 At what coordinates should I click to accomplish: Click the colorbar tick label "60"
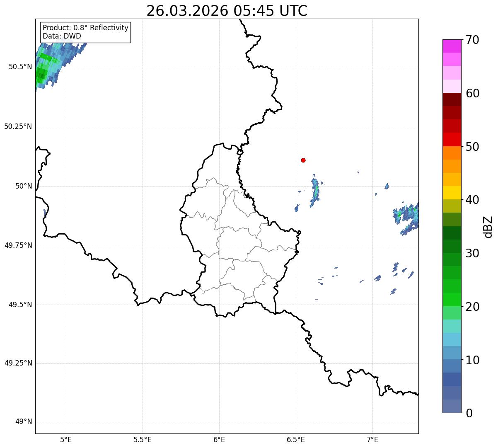pyautogui.click(x=472, y=94)
